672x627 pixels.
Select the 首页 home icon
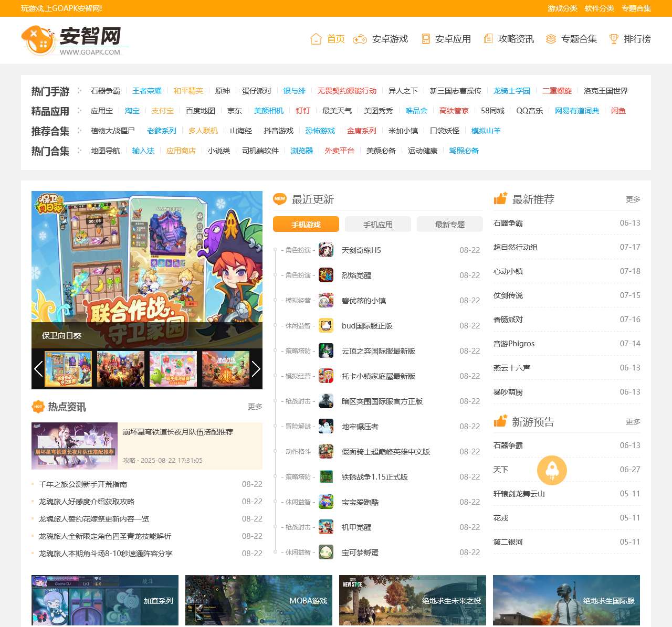coord(316,39)
